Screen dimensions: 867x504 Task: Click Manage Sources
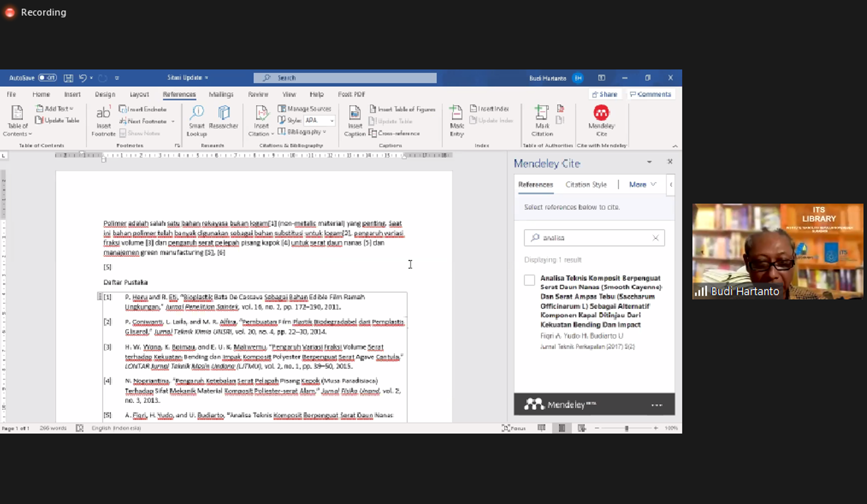[305, 109]
